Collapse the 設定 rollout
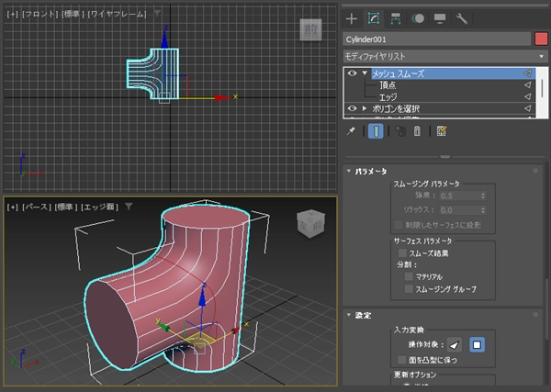This screenshot has height=392, width=551. 349,315
